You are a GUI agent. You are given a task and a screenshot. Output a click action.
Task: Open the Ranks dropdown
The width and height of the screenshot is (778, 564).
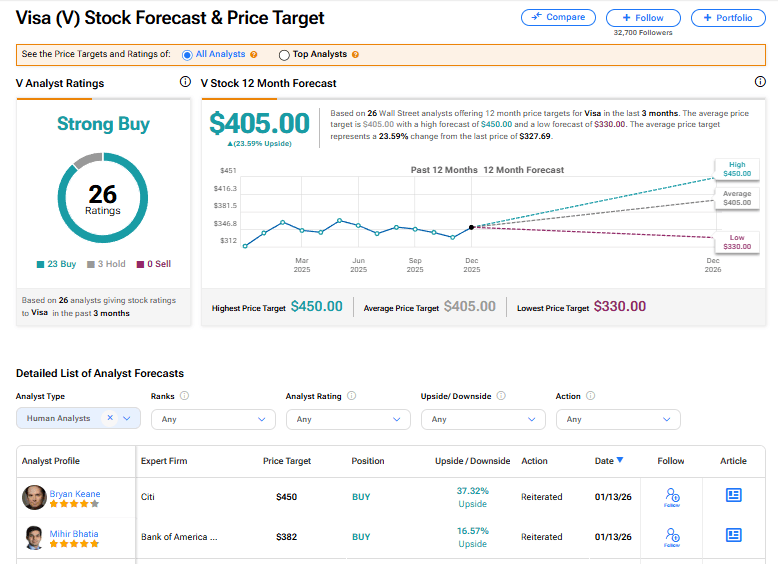(x=213, y=419)
